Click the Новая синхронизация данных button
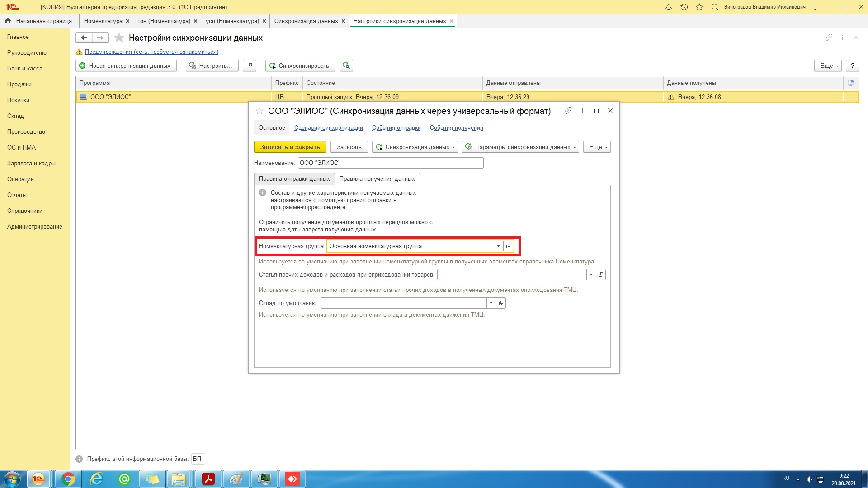Viewport: 868px width, 488px height. (x=126, y=66)
